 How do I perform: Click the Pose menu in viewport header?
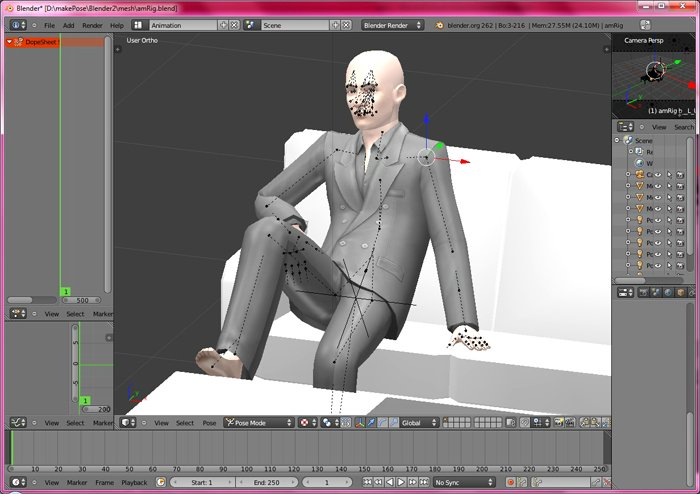coord(209,423)
